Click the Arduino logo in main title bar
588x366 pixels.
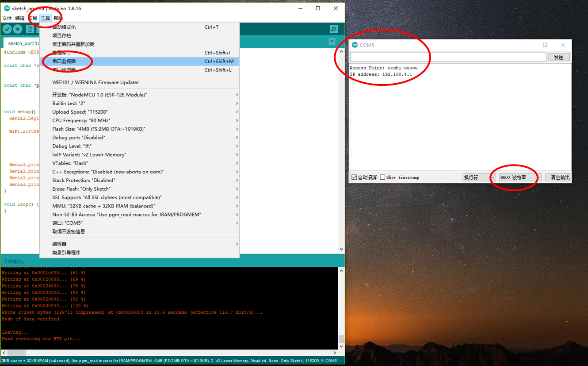7,8
